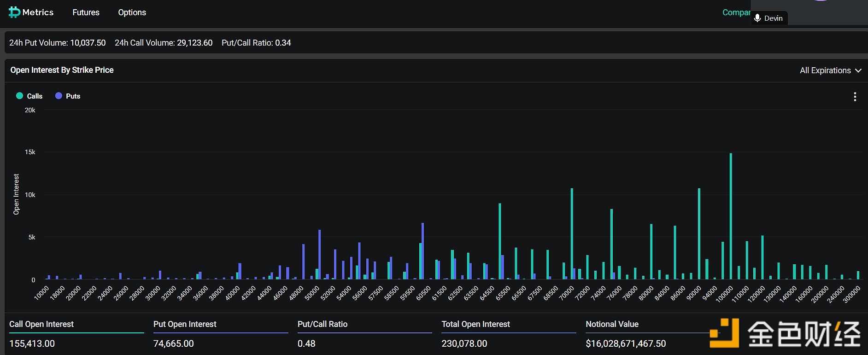Select the Call Open Interest tab

[76, 326]
